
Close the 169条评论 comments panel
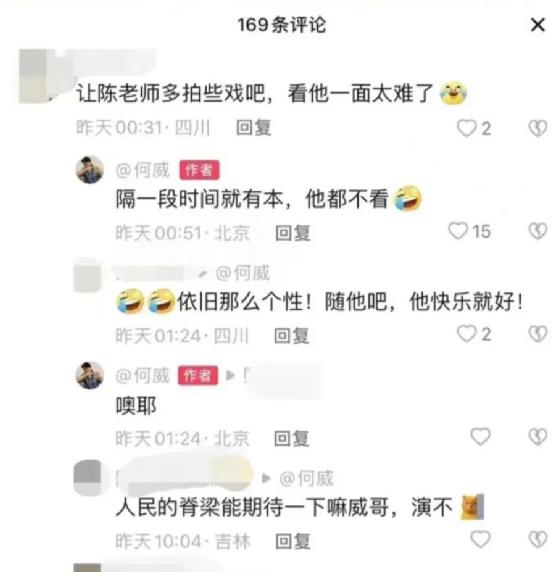tap(537, 25)
